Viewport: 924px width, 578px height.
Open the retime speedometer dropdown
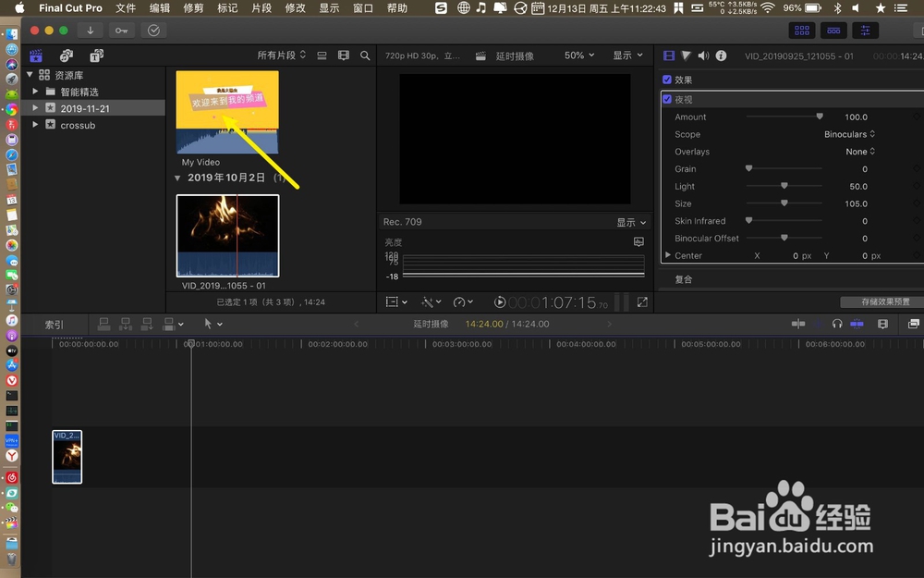pos(463,302)
